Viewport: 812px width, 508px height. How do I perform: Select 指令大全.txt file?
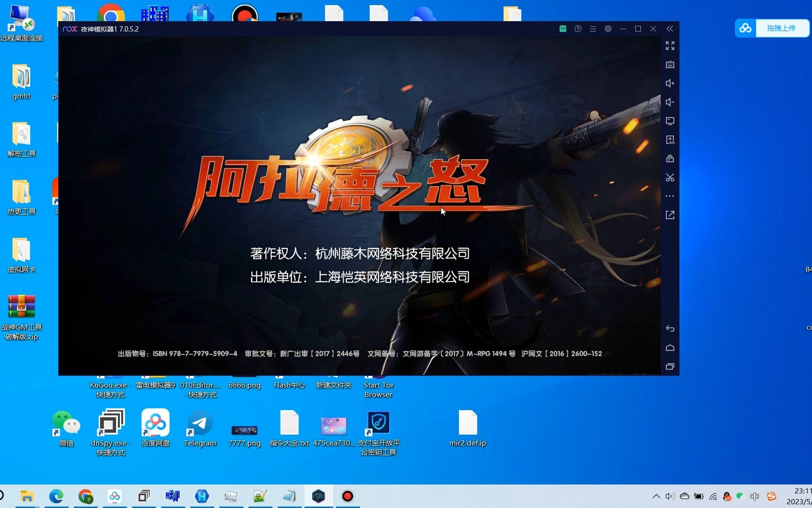[x=289, y=428]
